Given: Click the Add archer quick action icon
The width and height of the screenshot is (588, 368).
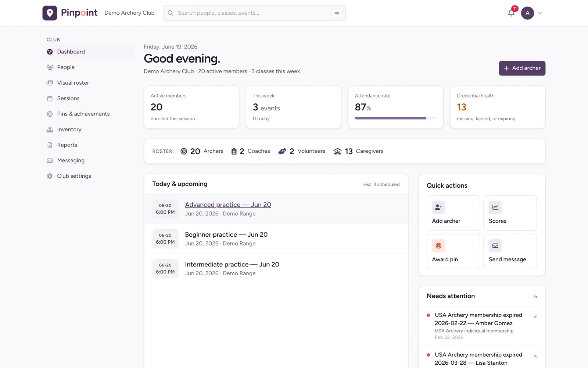Looking at the screenshot, I should [438, 207].
